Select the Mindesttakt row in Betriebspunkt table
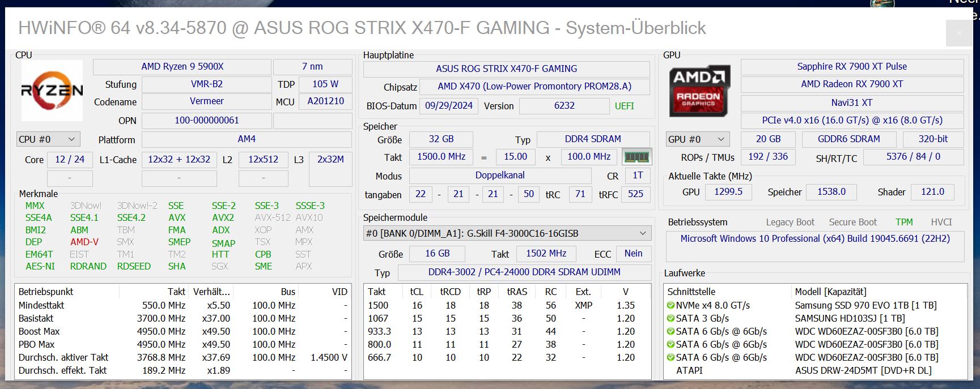The height and width of the screenshot is (389, 980). tap(183, 305)
